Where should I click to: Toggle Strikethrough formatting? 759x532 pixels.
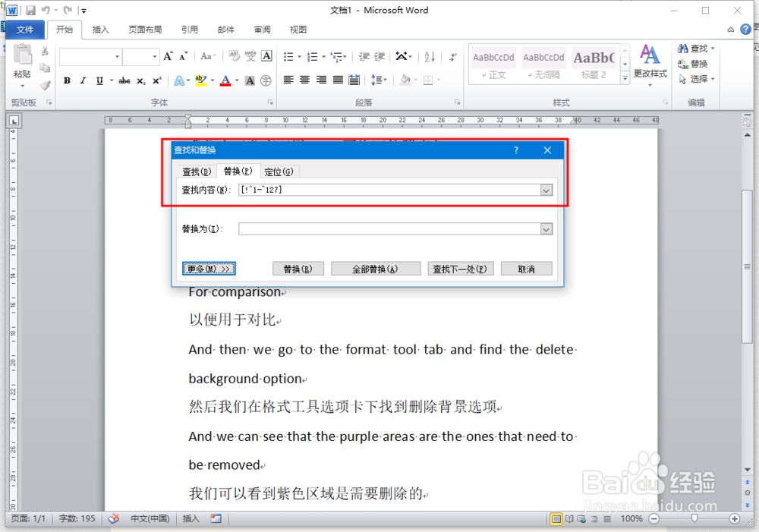pyautogui.click(x=124, y=80)
